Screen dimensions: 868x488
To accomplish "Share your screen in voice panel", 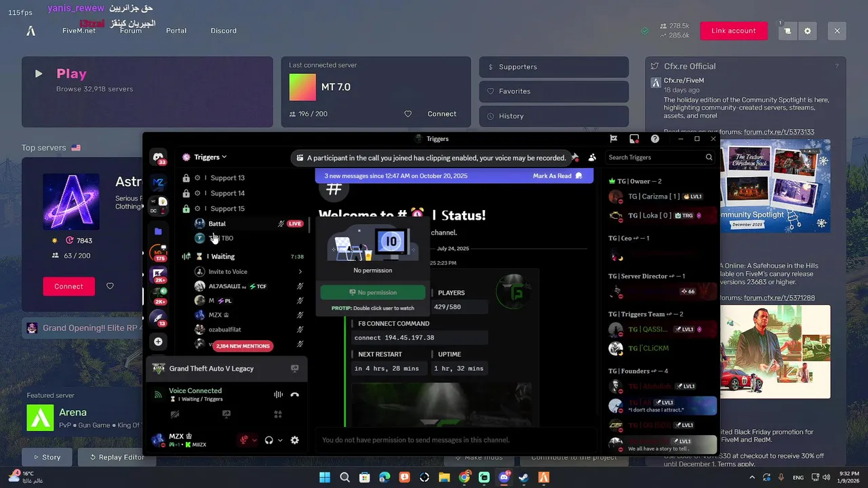I will pos(226,414).
